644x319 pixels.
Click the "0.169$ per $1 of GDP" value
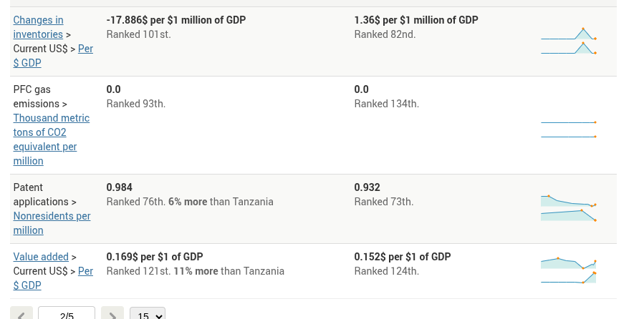155,257
